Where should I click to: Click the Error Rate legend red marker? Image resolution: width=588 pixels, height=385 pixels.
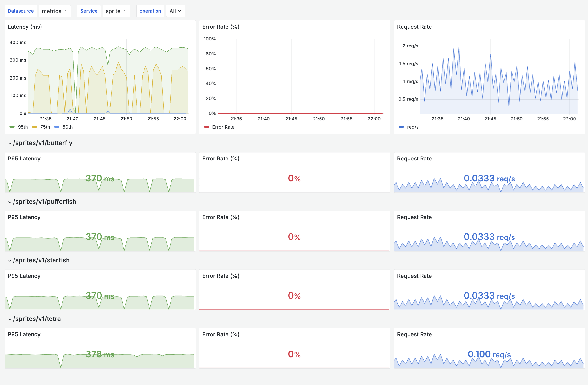pos(206,127)
